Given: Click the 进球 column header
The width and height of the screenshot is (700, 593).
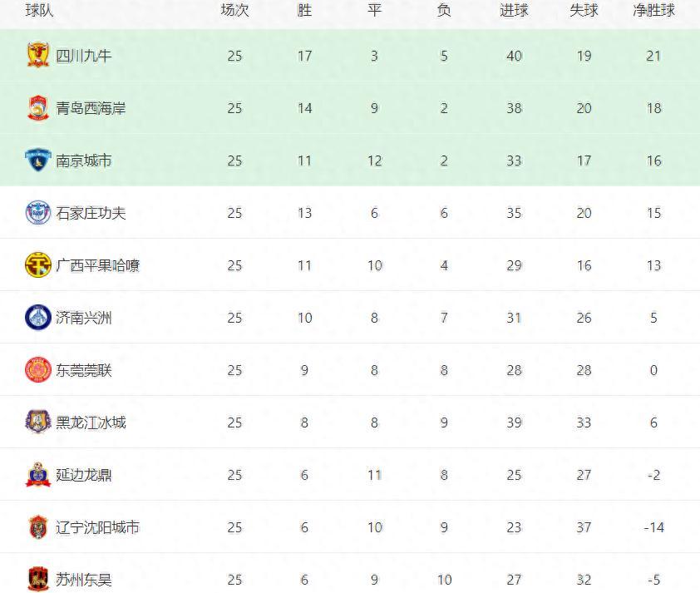Looking at the screenshot, I should [514, 10].
